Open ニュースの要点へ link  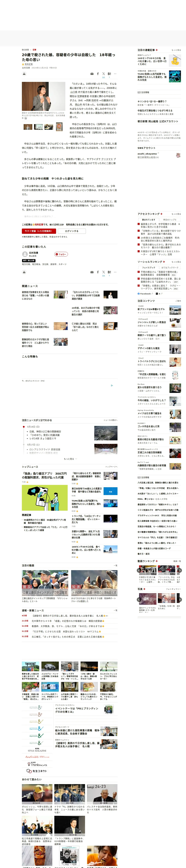pos(110,420)
